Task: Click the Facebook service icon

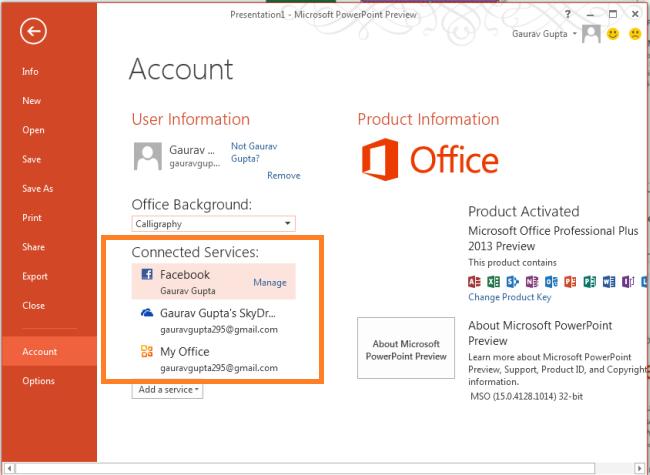Action: pyautogui.click(x=147, y=274)
